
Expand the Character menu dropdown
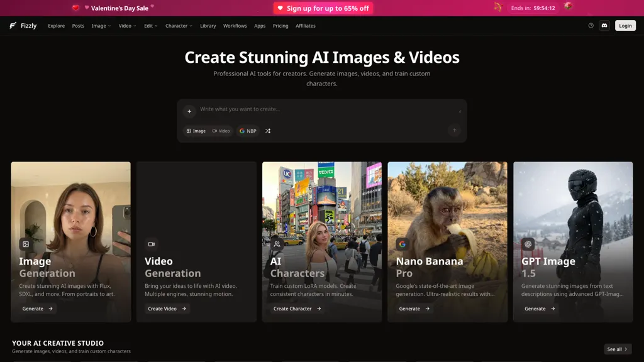(x=179, y=26)
